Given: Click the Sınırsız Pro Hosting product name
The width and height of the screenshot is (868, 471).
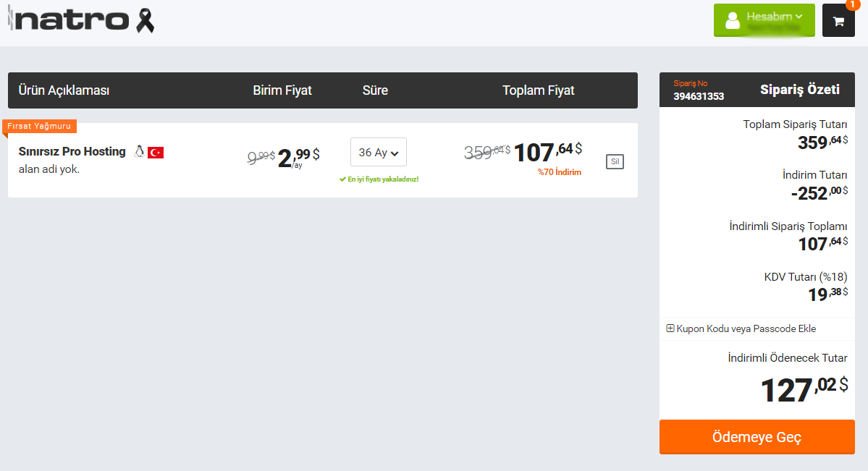Looking at the screenshot, I should click(x=72, y=152).
